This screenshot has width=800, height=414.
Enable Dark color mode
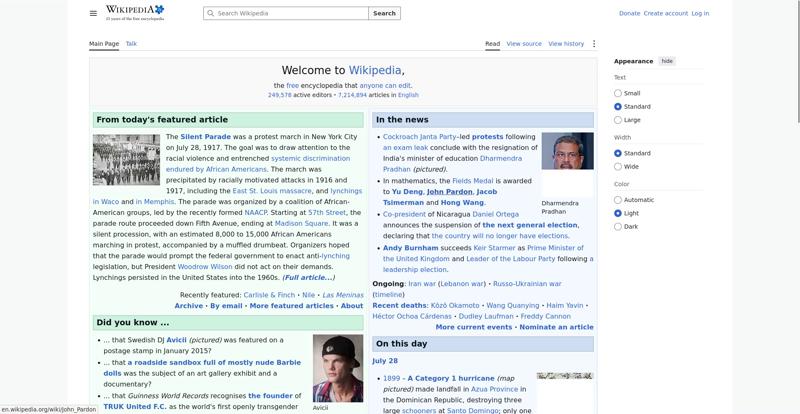[618, 227]
